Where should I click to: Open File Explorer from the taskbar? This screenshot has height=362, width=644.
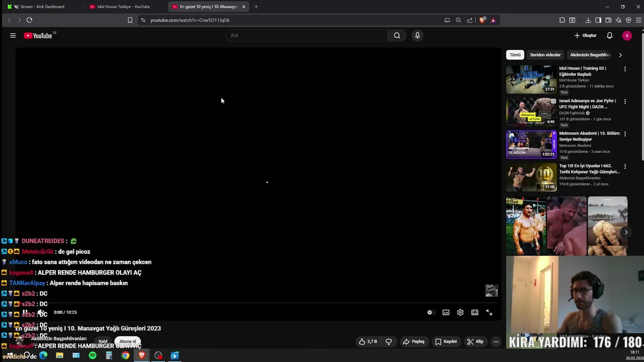pyautogui.click(x=59, y=355)
